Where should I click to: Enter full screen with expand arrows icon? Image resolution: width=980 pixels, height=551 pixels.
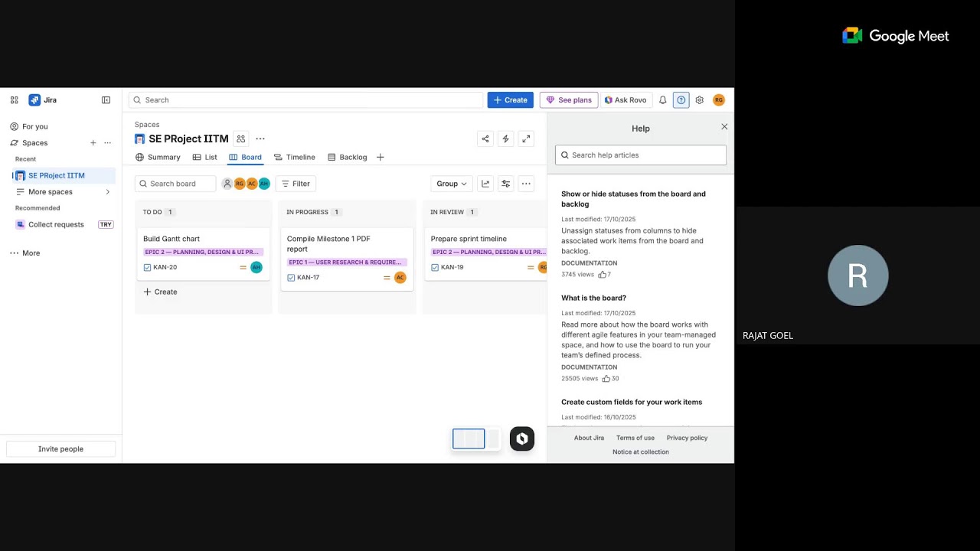[526, 139]
